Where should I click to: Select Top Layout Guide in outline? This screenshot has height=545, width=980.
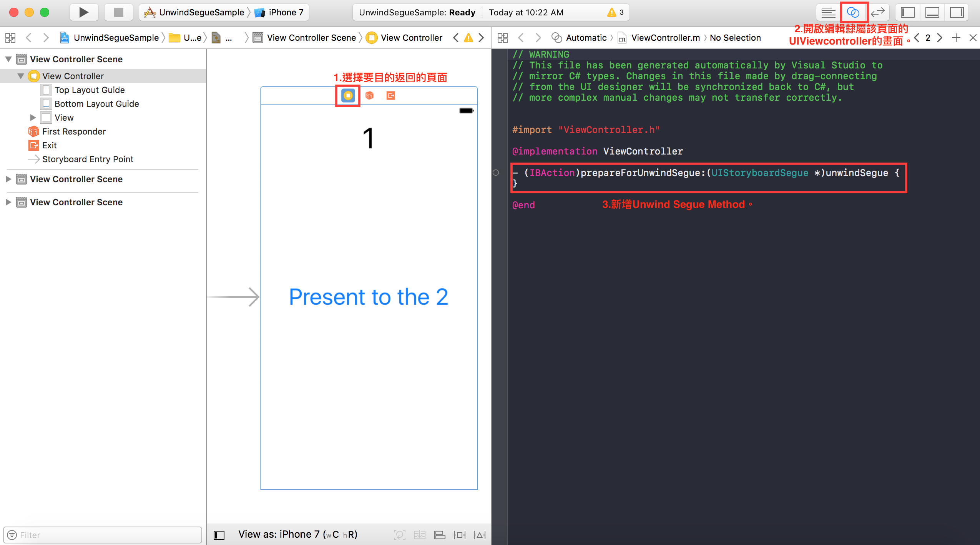click(103, 90)
